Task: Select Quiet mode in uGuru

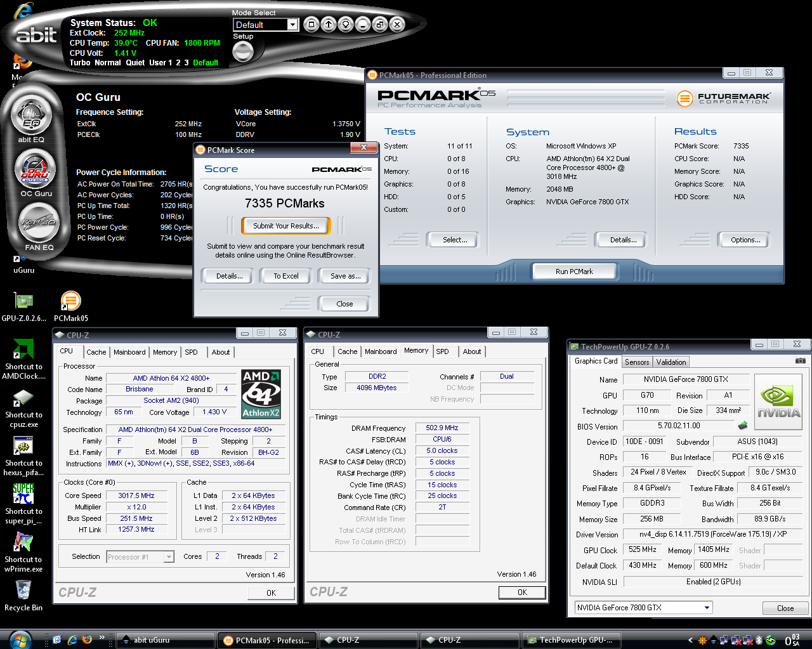Action: tap(135, 63)
